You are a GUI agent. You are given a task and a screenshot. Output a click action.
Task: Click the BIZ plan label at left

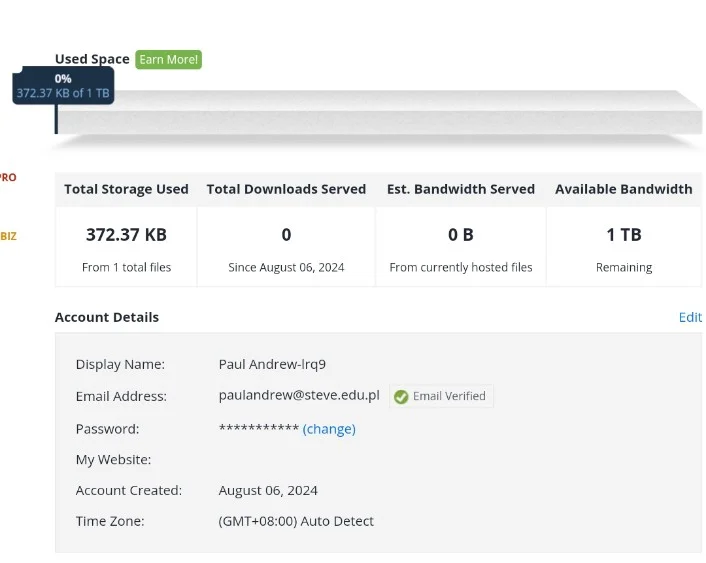pyautogui.click(x=8, y=236)
